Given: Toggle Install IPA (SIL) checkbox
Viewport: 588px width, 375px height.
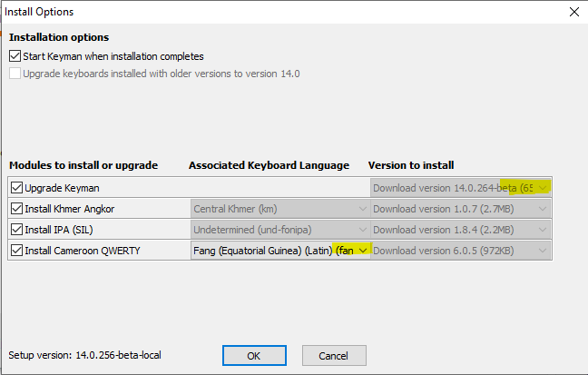Looking at the screenshot, I should [16, 230].
